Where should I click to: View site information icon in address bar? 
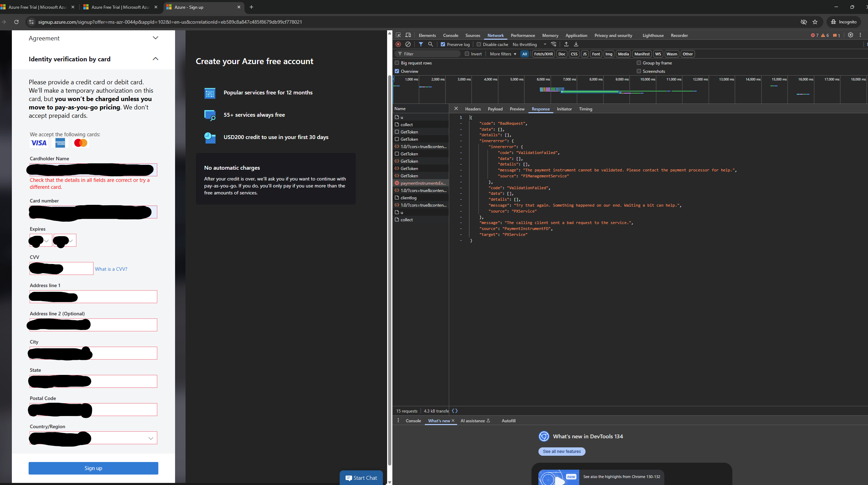point(31,22)
